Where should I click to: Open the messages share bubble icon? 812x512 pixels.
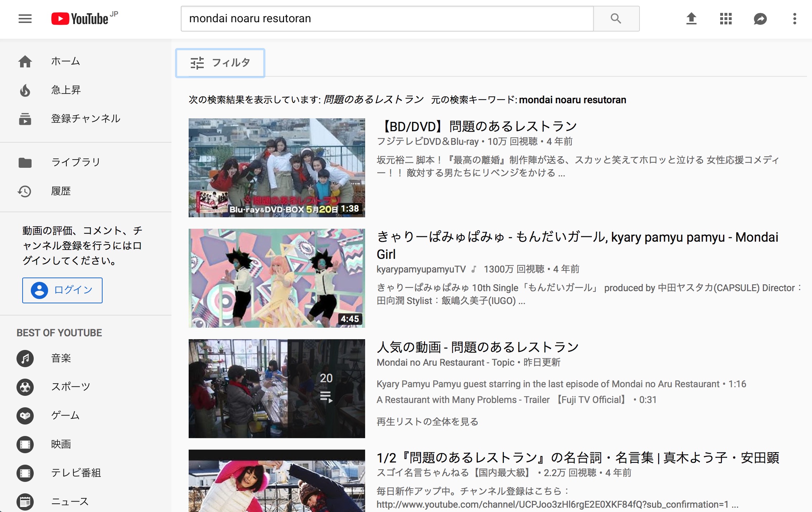click(760, 19)
